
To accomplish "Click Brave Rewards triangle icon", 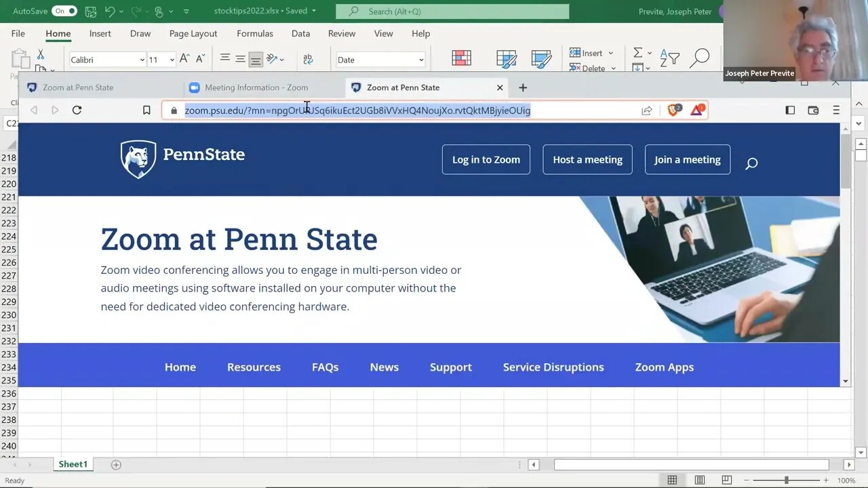I will tap(697, 110).
